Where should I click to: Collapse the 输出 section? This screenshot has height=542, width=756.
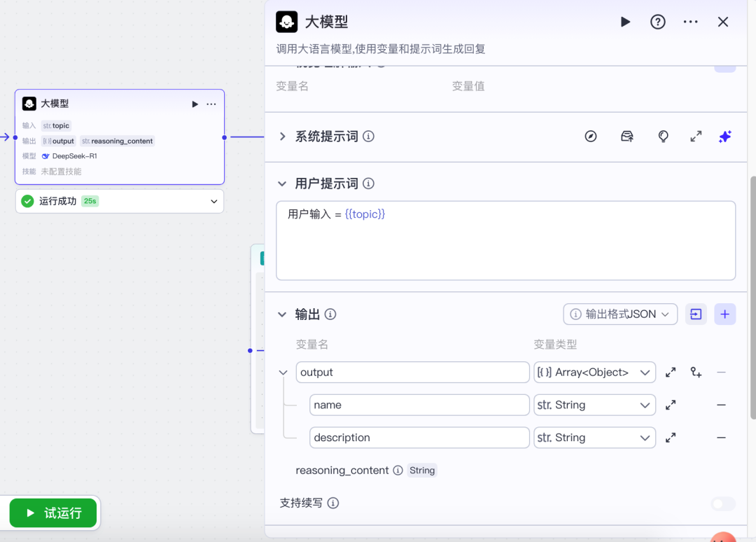coord(283,314)
